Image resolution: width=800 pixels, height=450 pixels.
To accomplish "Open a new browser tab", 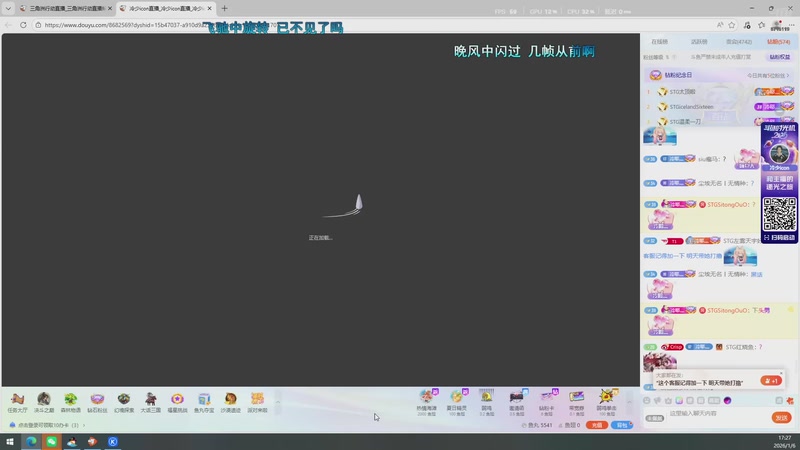I will pyautogui.click(x=224, y=8).
